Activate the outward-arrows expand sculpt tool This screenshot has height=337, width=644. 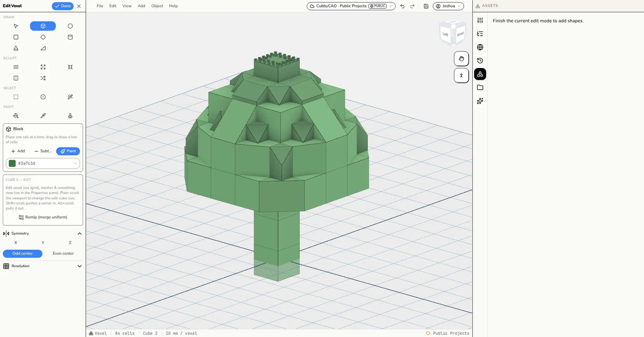coord(43,67)
